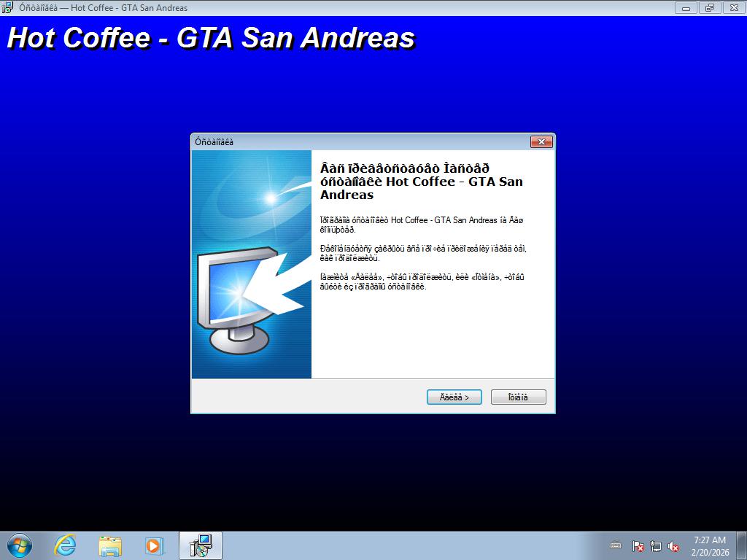Close the setup wizard dialog
The height and width of the screenshot is (560, 747).
[541, 142]
